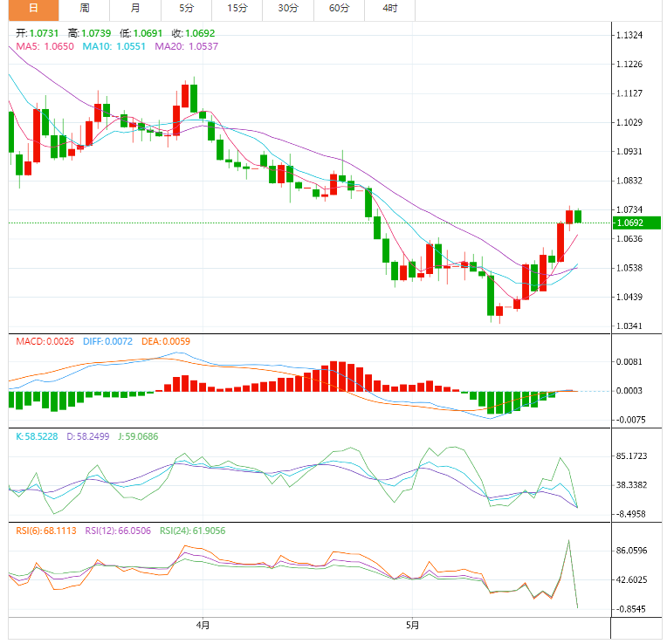Click the 0.0081 MACD axis label

click(x=629, y=362)
